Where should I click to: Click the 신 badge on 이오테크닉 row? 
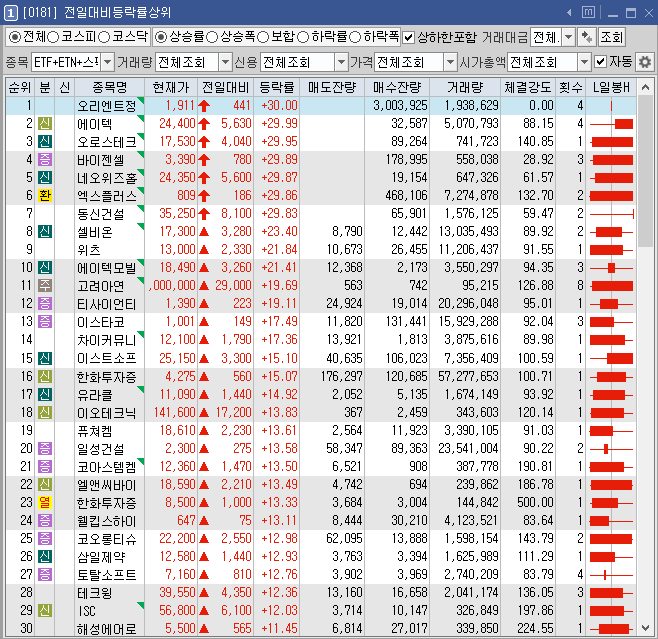point(45,412)
